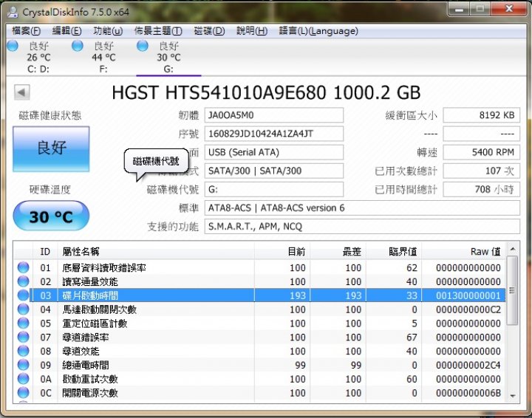Image resolution: width=532 pixels, height=418 pixels.
Task: Click the supported features field S.M.A.R.T., APM, NCQ
Action: 362,227
